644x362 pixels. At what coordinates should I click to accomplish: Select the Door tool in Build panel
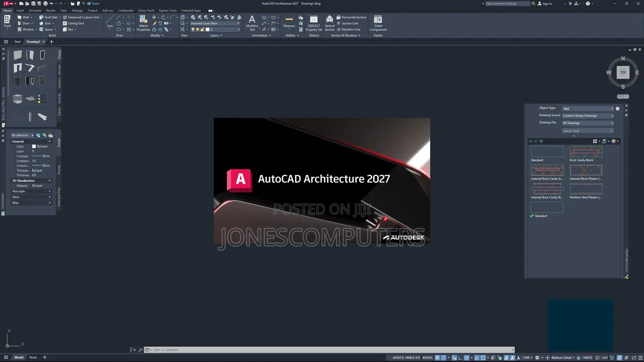23,23
